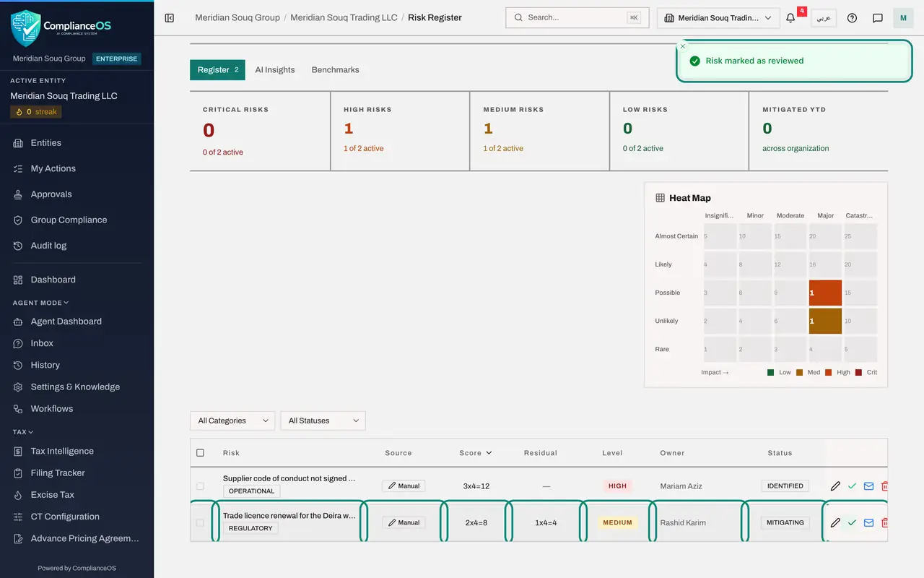The width and height of the screenshot is (924, 578).
Task: Click the High Risks summary card
Action: click(x=400, y=131)
